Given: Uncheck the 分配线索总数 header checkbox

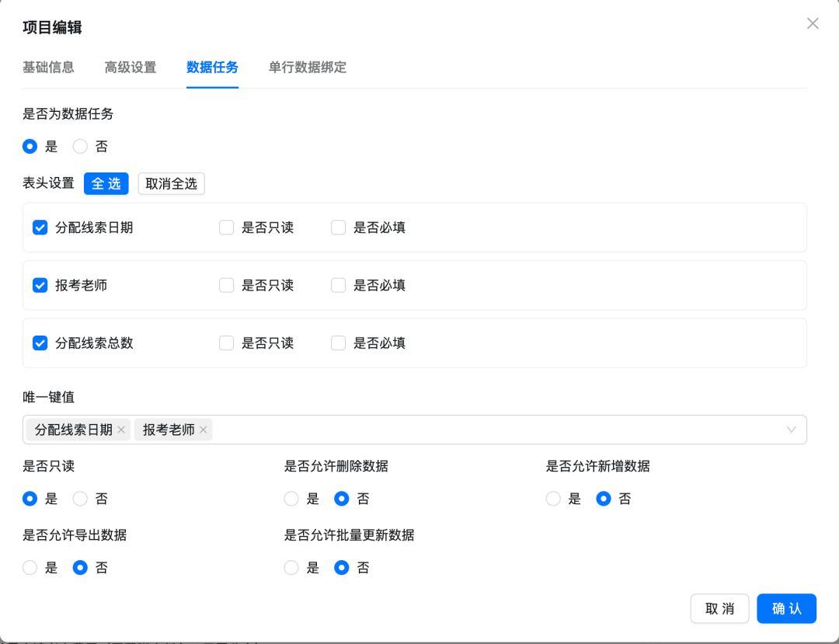Looking at the screenshot, I should 40,343.
